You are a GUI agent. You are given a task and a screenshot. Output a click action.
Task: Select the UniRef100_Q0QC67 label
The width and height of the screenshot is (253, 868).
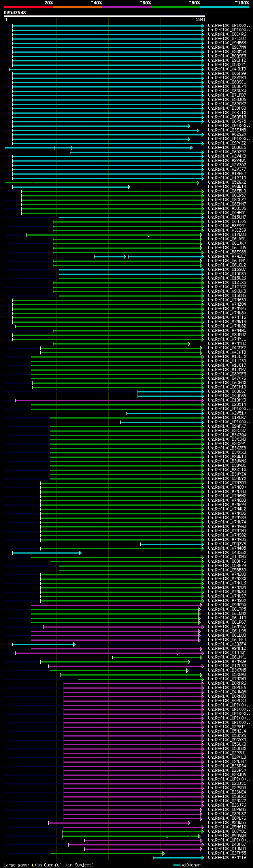[227, 392]
